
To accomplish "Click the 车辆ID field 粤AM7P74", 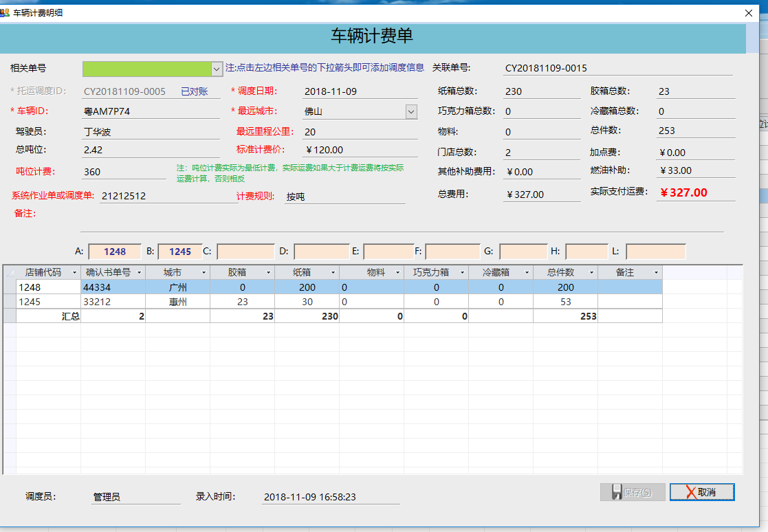I will click(x=151, y=111).
